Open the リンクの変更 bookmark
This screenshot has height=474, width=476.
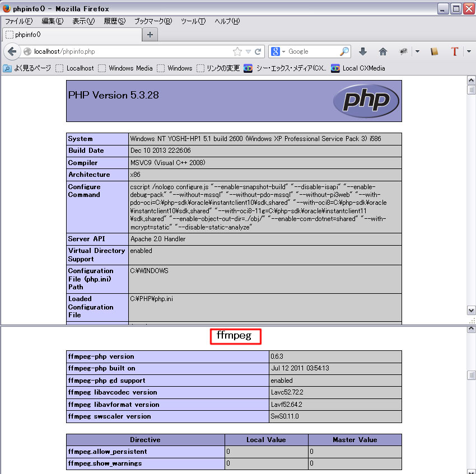(x=218, y=68)
